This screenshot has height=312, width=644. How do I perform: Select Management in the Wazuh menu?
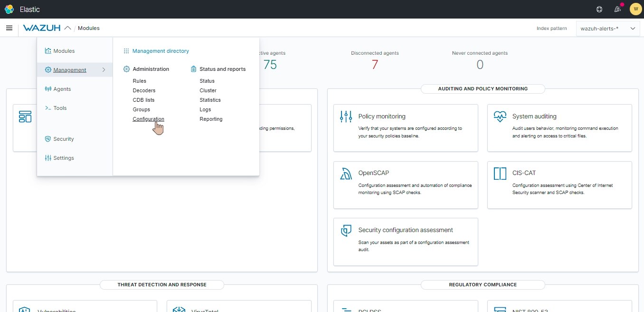tap(70, 70)
